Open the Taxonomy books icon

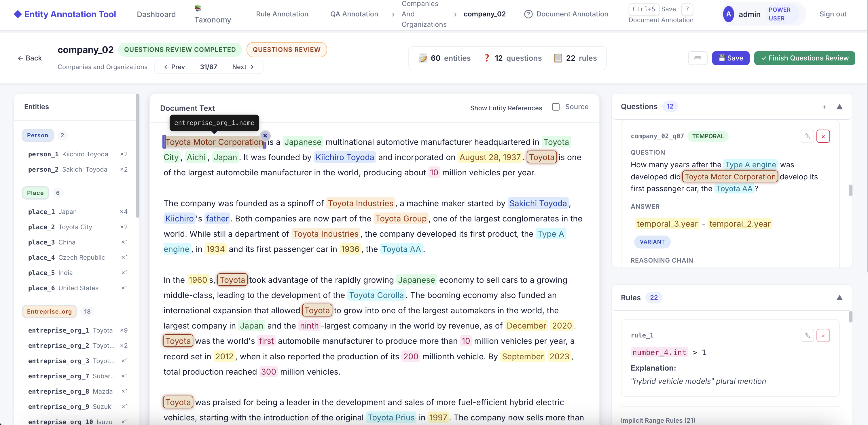click(198, 8)
